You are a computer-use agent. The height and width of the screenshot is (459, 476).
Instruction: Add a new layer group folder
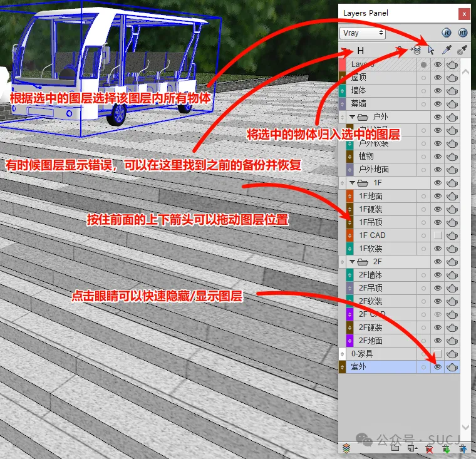coord(395,448)
